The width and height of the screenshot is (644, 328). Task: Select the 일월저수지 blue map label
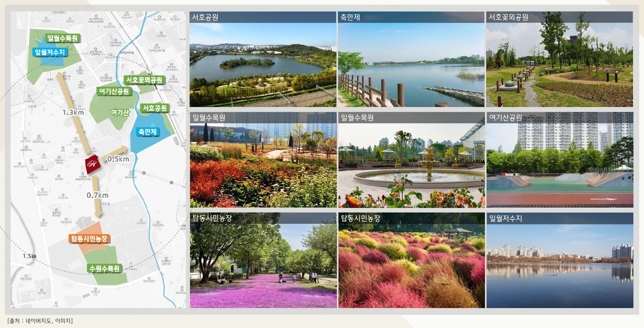coord(50,52)
